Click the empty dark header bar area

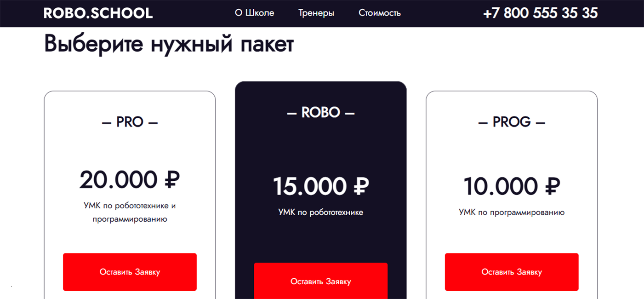point(441,13)
